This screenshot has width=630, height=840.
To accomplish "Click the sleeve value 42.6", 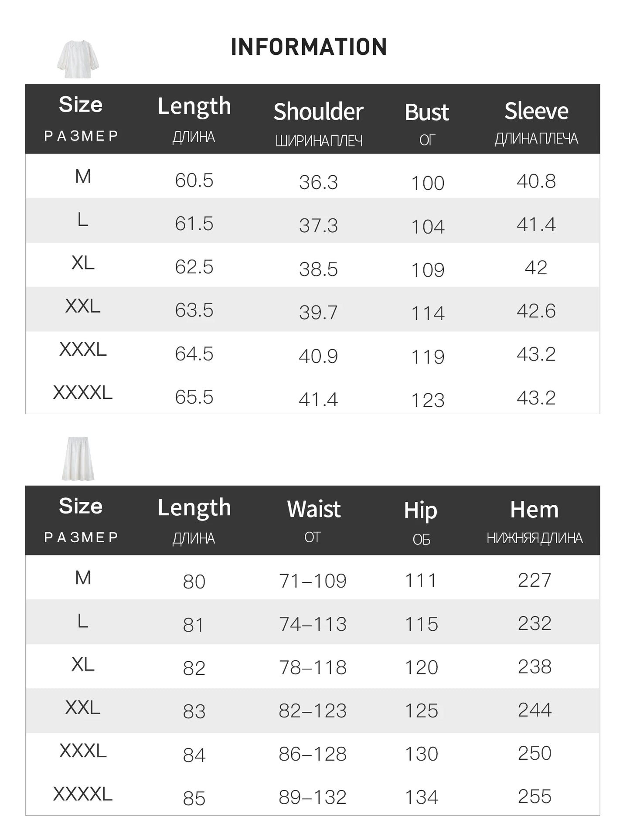I will [x=536, y=311].
